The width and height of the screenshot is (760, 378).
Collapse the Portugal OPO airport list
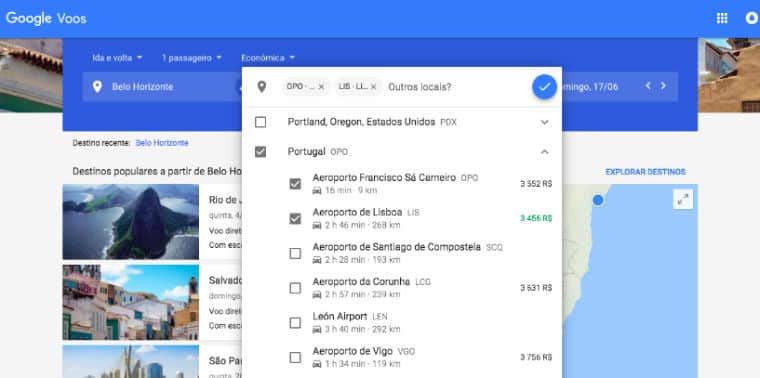(545, 152)
